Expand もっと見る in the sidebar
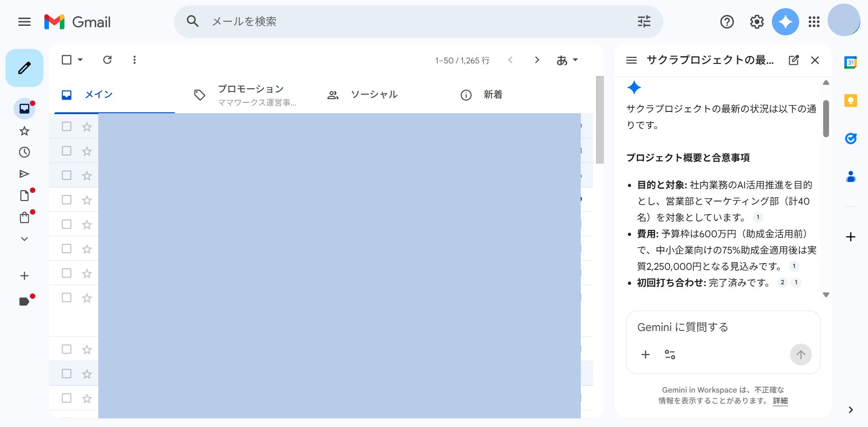The image size is (868, 427). pos(24,239)
